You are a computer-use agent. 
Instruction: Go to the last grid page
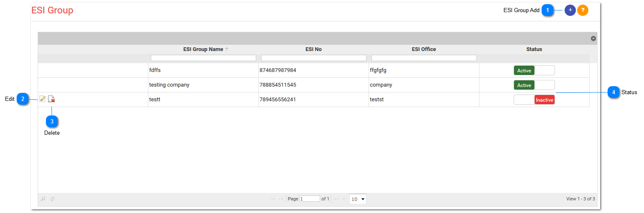click(345, 199)
